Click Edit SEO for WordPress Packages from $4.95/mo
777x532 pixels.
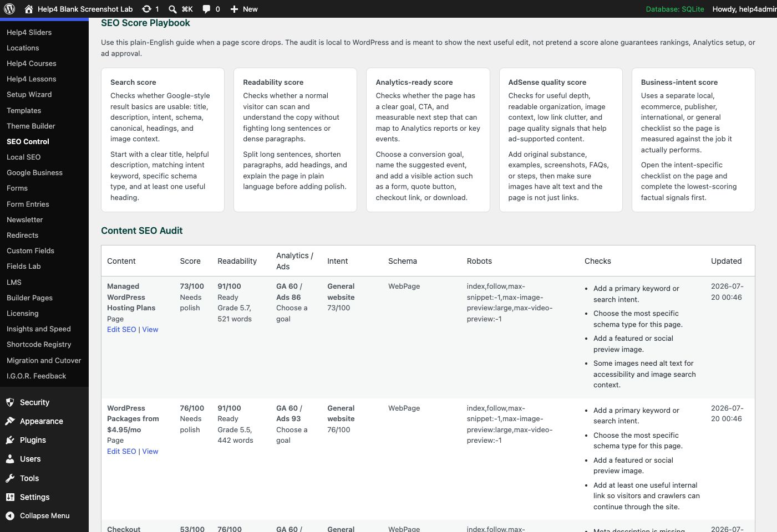(121, 451)
